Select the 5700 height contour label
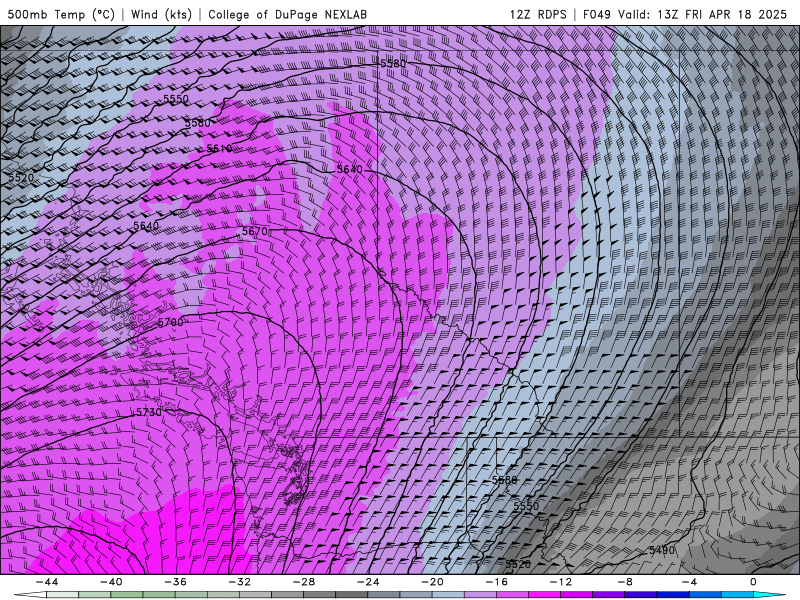Image resolution: width=800 pixels, height=600 pixels. (170, 322)
